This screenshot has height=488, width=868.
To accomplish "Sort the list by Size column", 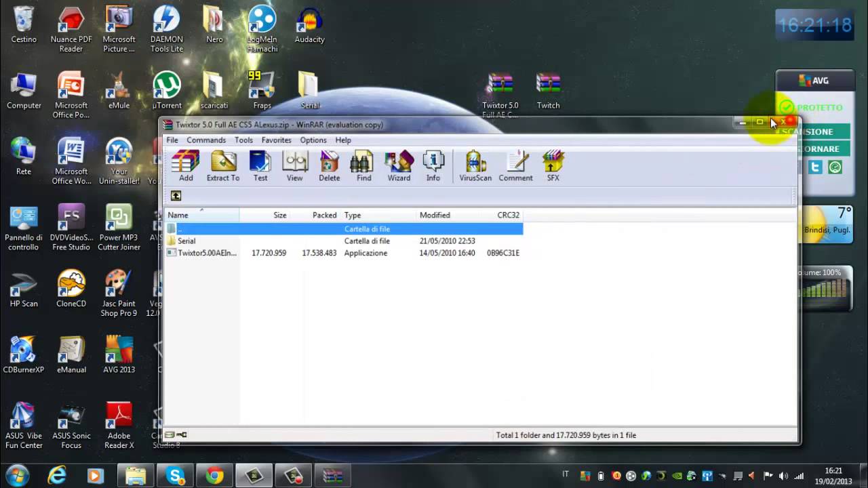I will 264,215.
